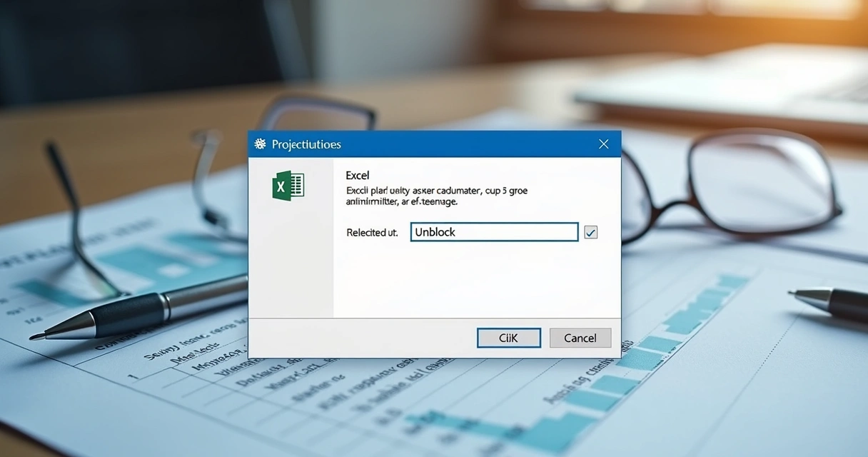Image resolution: width=868 pixels, height=457 pixels.
Task: Click the description line starting 'Excdi plarl'
Action: [437, 191]
